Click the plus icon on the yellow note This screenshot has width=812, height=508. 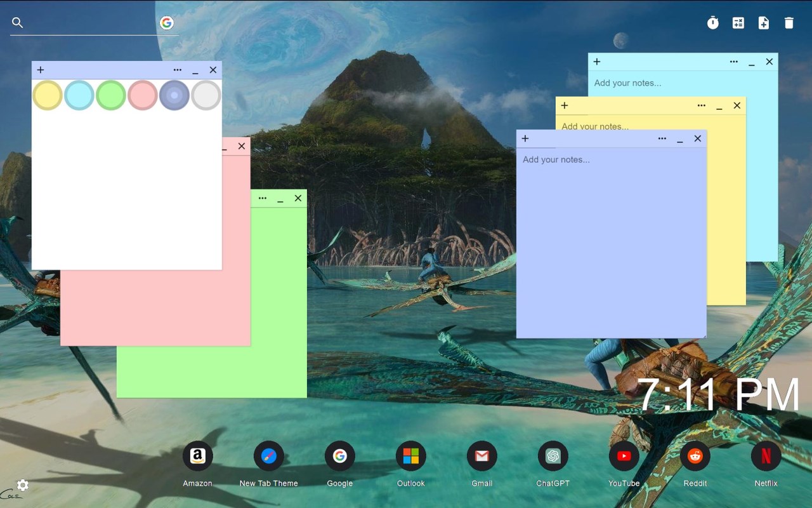pyautogui.click(x=565, y=105)
